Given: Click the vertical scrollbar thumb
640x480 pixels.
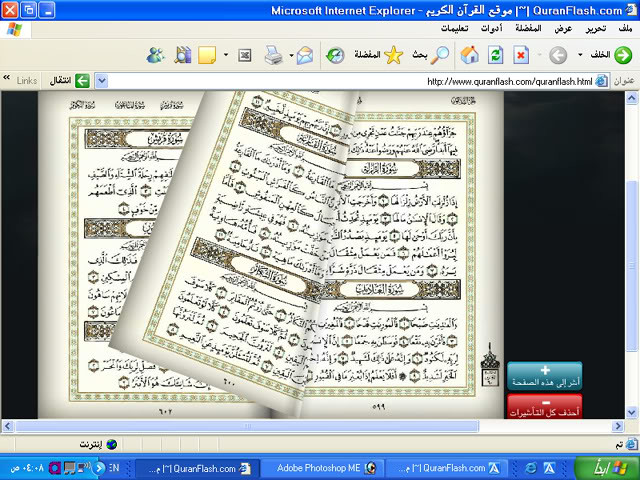Looking at the screenshot, I should pyautogui.click(x=632, y=265).
